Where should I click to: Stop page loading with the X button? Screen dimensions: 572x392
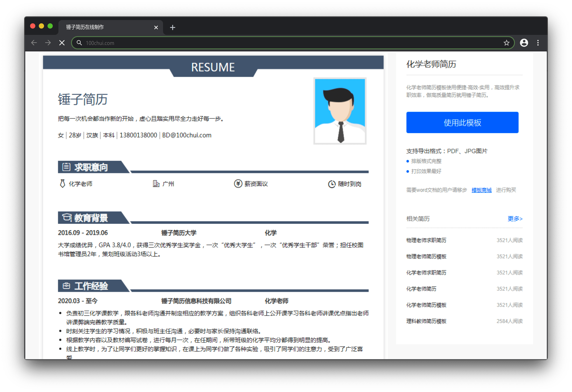62,43
